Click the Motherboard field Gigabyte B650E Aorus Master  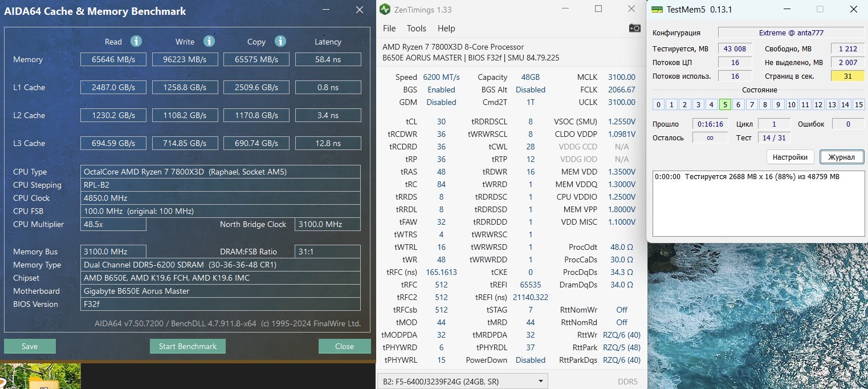(x=221, y=291)
